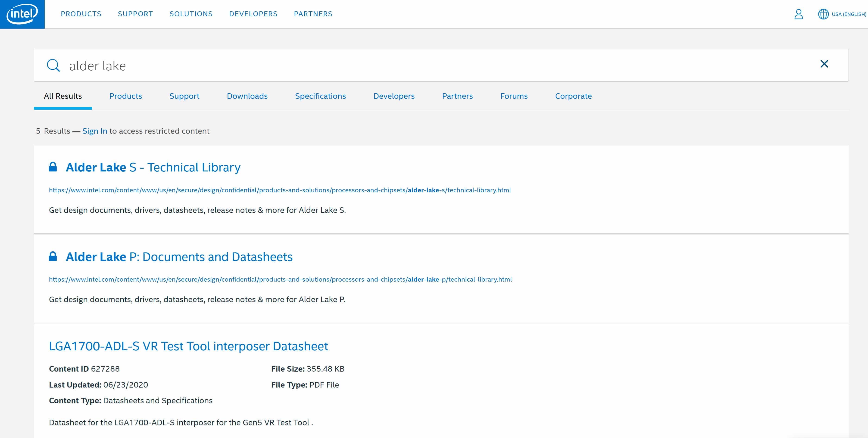Click the search magnifier icon
This screenshot has height=438, width=868.
tap(53, 65)
